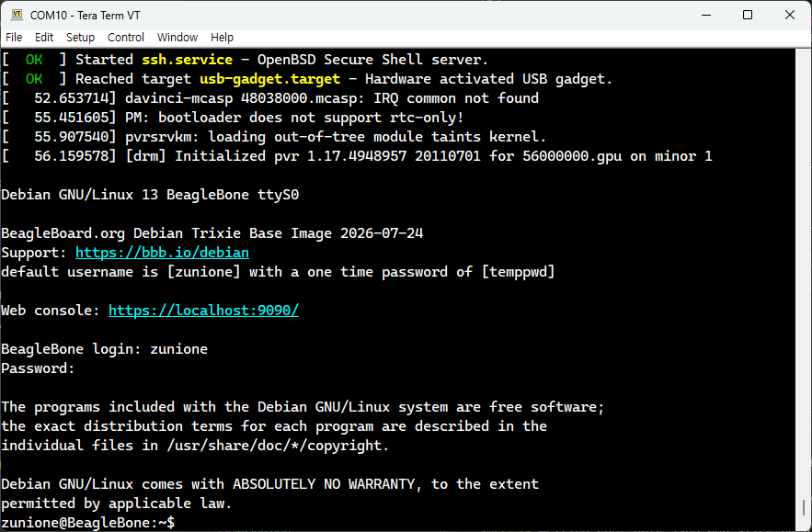Click the Tera Term VT title bar icon
812x532 pixels.
point(17,15)
